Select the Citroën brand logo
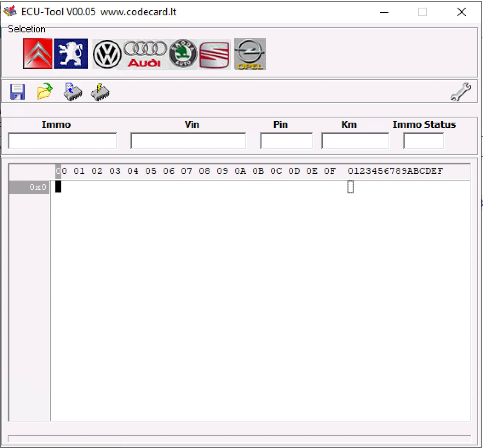The height and width of the screenshot is (448, 483). 37,54
